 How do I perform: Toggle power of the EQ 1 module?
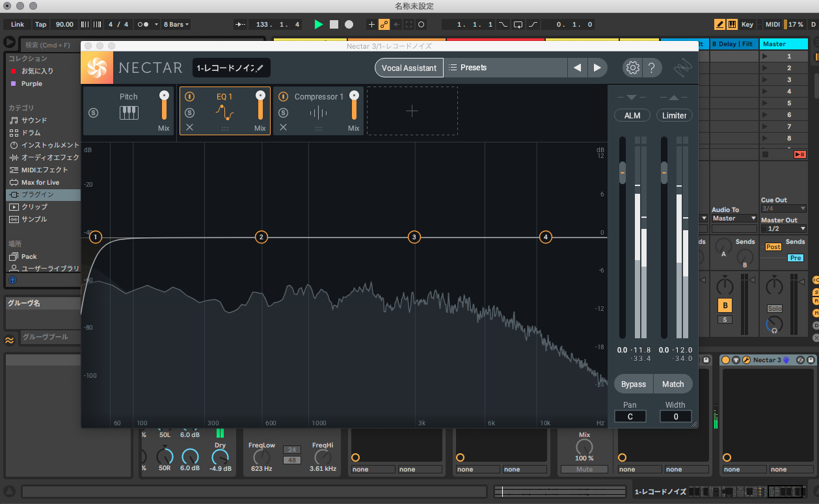(189, 97)
